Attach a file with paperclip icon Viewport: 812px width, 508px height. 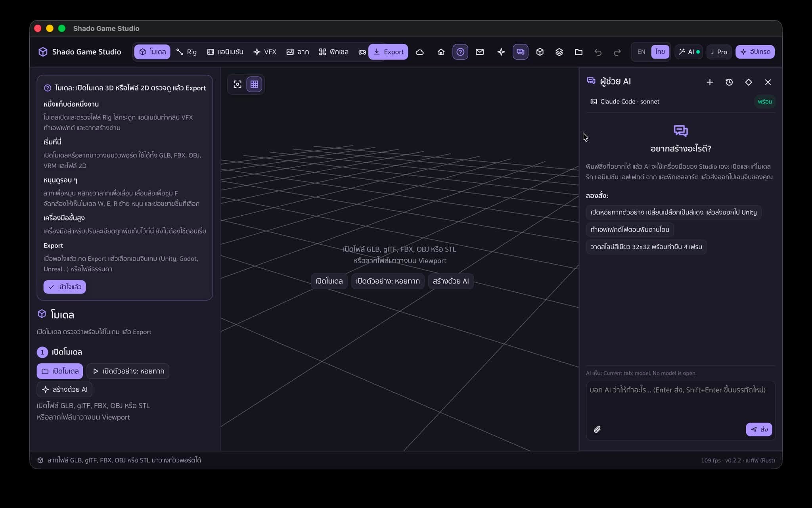(x=597, y=429)
